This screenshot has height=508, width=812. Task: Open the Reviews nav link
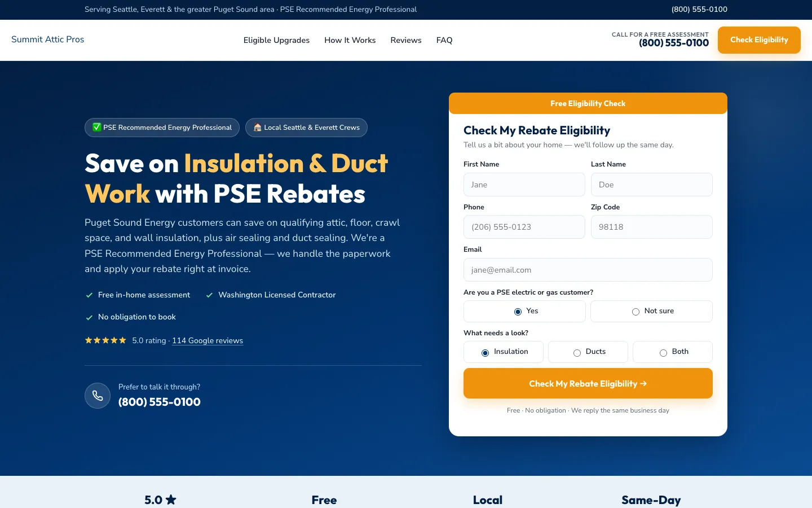coord(406,40)
